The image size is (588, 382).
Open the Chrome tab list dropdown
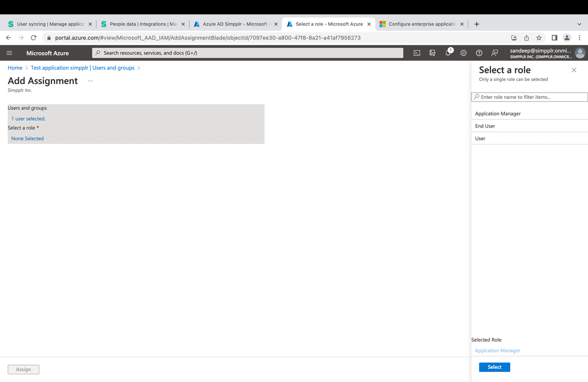579,24
